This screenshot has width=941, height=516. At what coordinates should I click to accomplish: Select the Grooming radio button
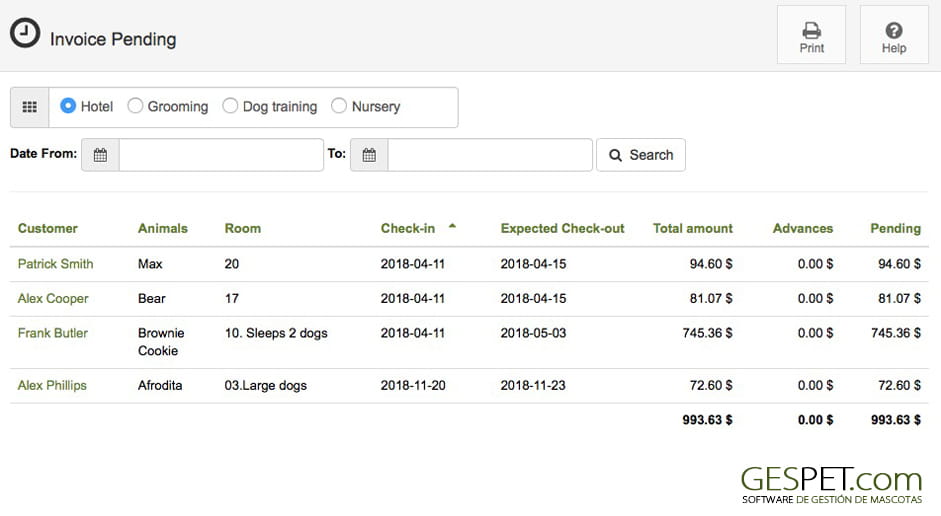(135, 106)
